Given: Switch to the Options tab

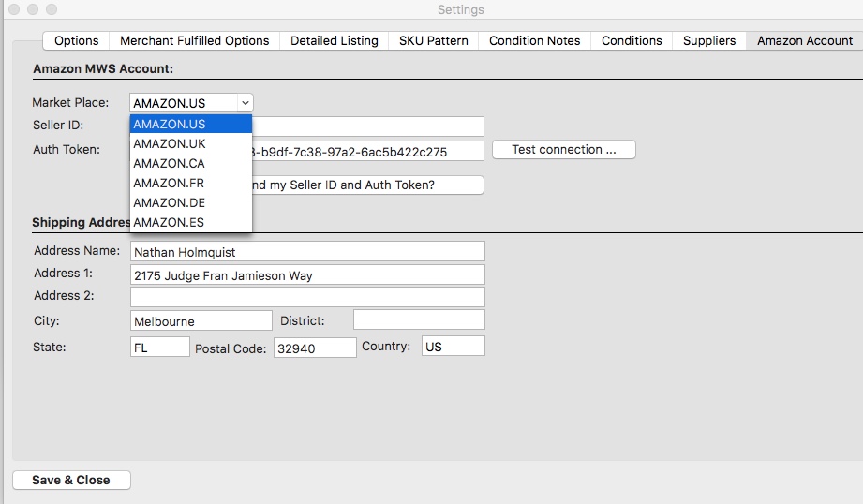Looking at the screenshot, I should coord(77,40).
